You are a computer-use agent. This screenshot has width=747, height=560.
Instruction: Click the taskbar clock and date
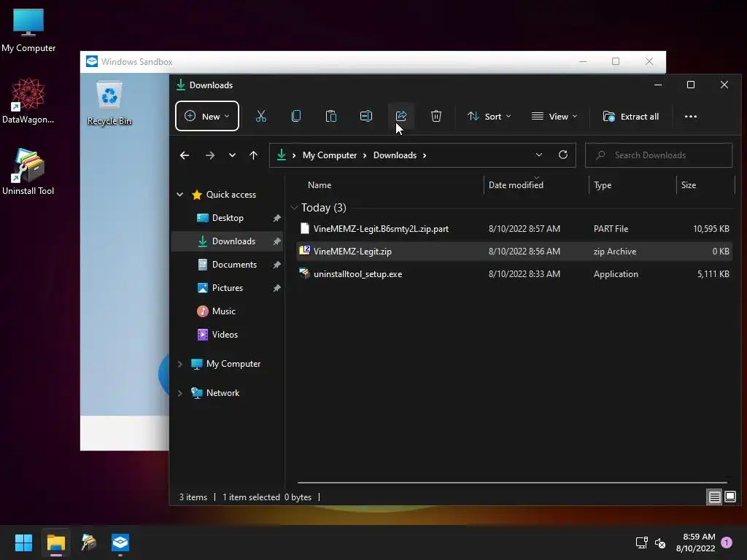click(696, 542)
